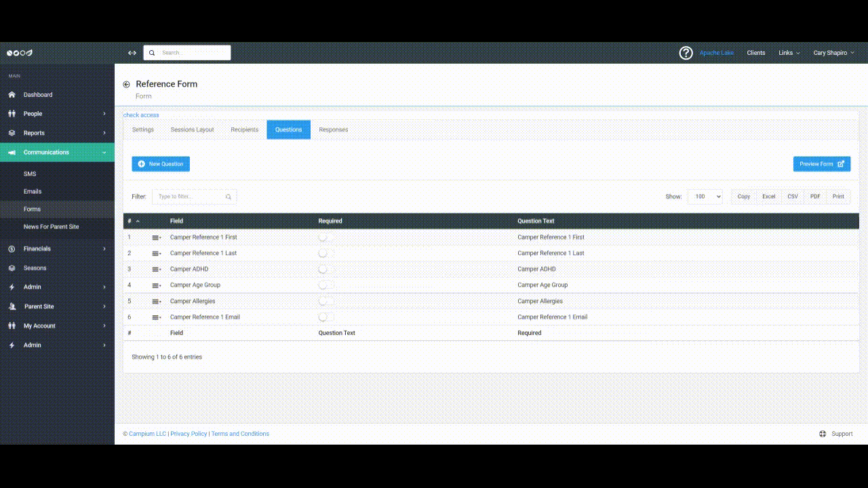This screenshot has width=868, height=488.
Task: Switch to the Responses tab
Action: pos(333,129)
